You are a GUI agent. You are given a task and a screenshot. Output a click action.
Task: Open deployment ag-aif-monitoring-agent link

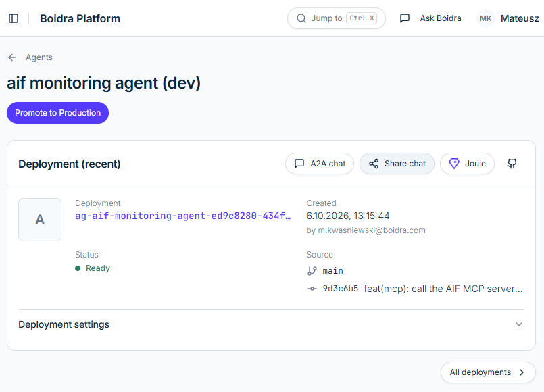coord(183,216)
